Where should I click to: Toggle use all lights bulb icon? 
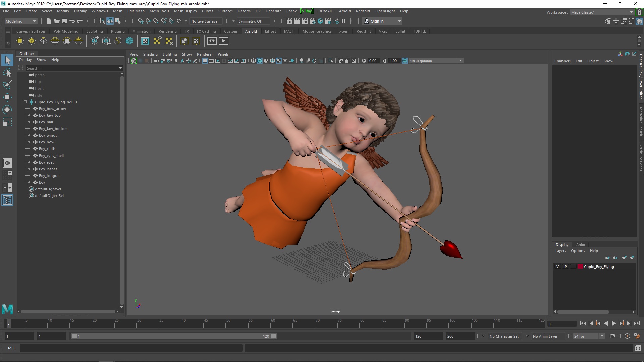coord(285,61)
